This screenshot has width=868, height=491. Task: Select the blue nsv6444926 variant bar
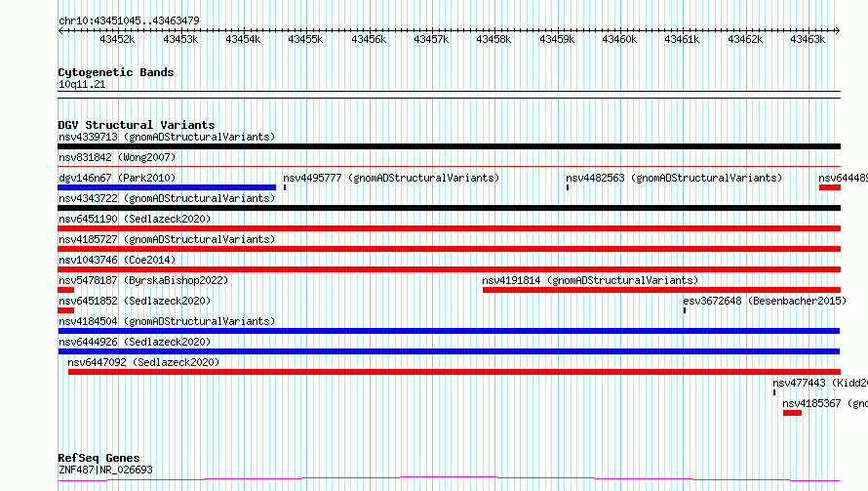pyautogui.click(x=449, y=351)
